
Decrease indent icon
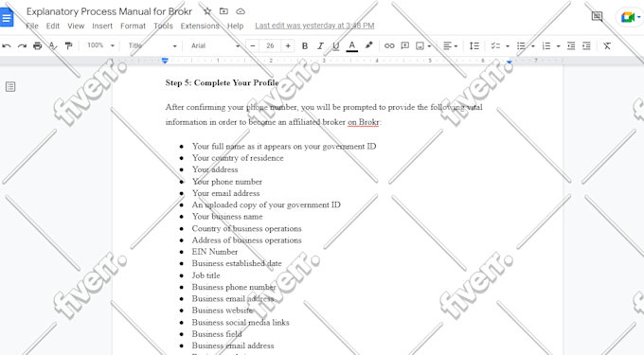click(571, 46)
